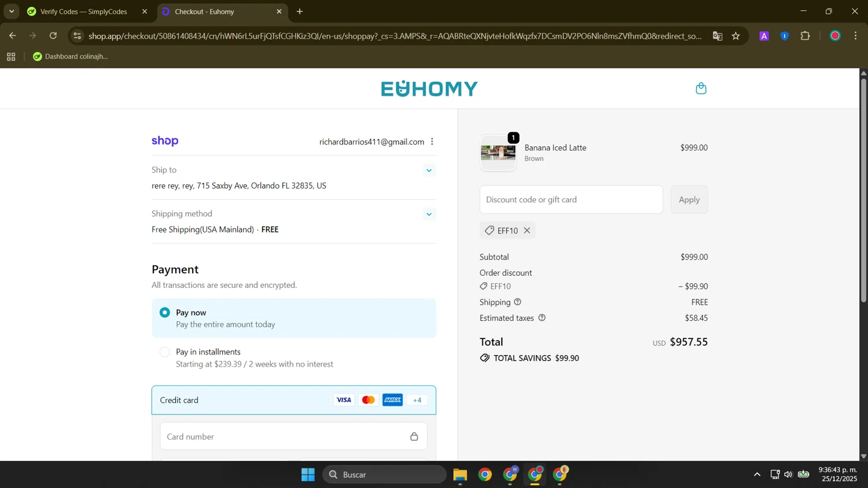Select the Pay now radio option
868x488 pixels.
pyautogui.click(x=165, y=313)
